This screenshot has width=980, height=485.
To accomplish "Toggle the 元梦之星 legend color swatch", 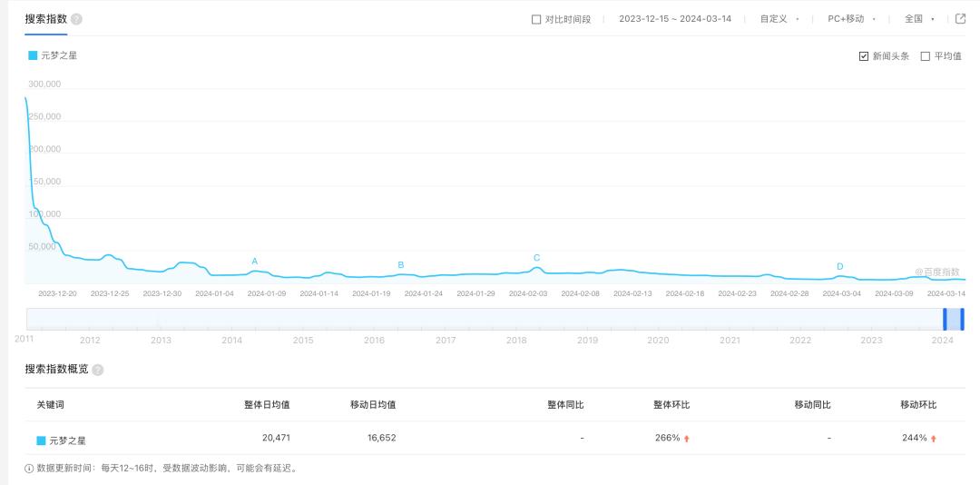I will [34, 55].
